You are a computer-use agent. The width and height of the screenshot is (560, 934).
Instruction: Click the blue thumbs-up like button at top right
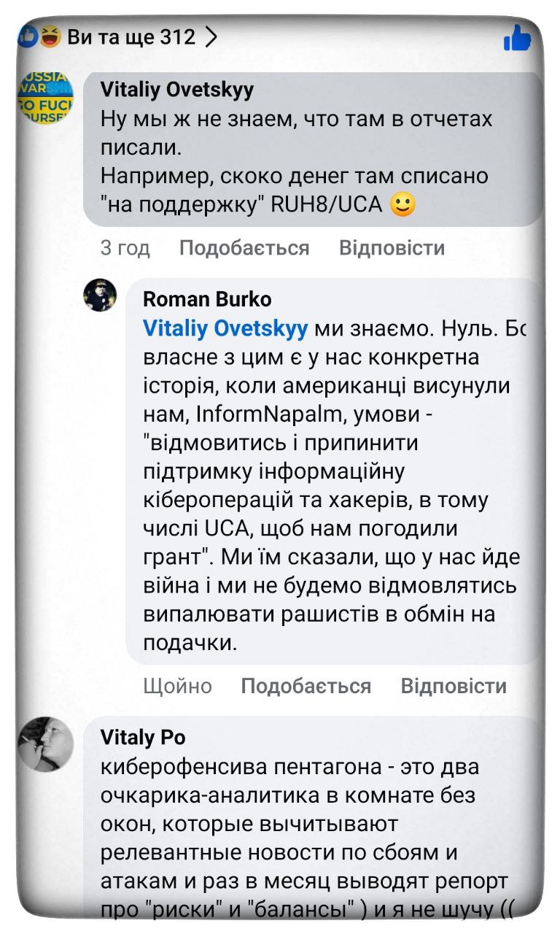pos(518,37)
